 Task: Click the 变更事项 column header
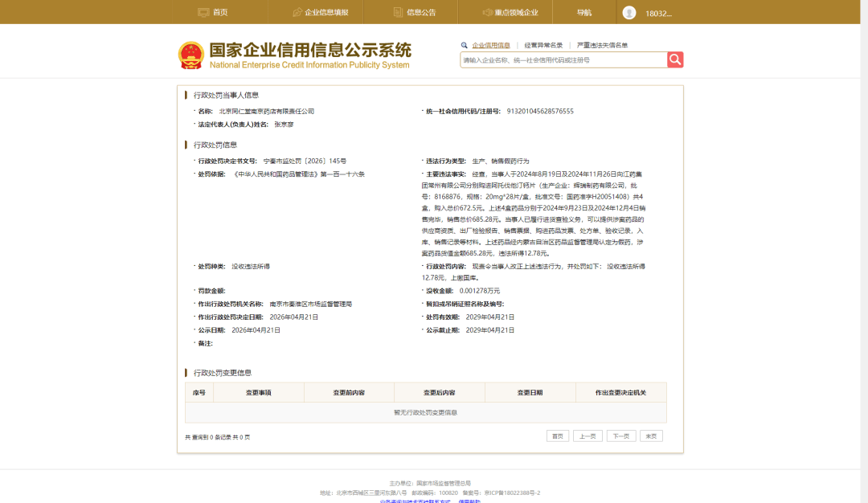click(x=259, y=392)
